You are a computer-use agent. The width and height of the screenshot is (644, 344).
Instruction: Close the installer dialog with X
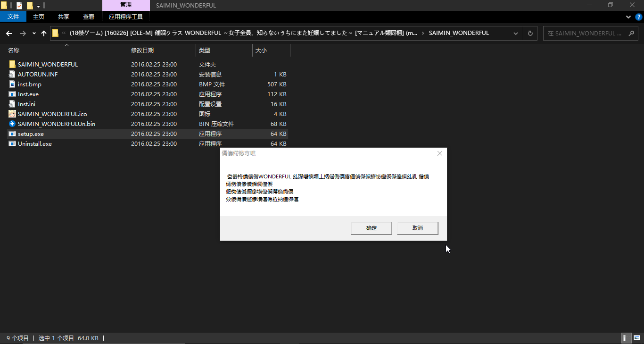click(440, 153)
